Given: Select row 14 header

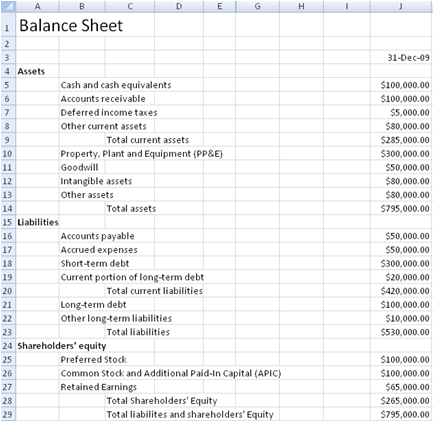Looking at the screenshot, I should (x=8, y=209).
